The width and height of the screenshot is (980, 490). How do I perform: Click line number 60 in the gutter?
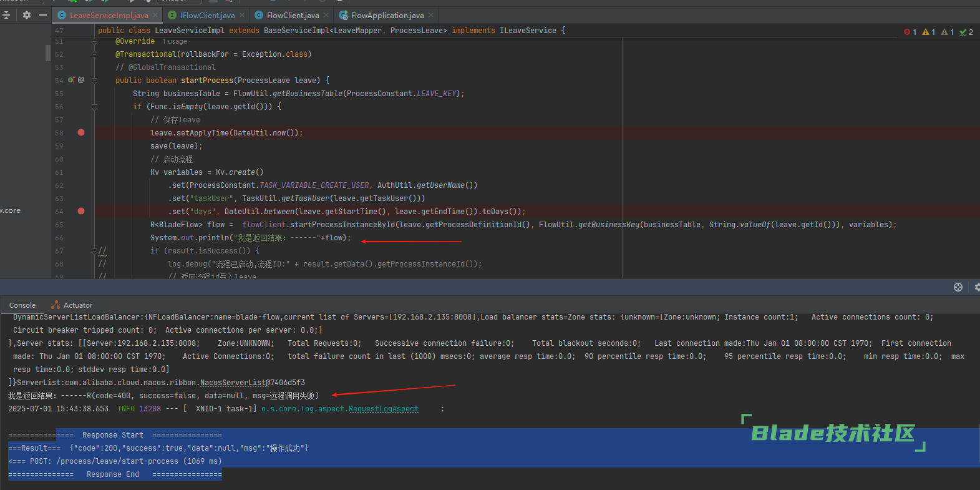(x=59, y=159)
